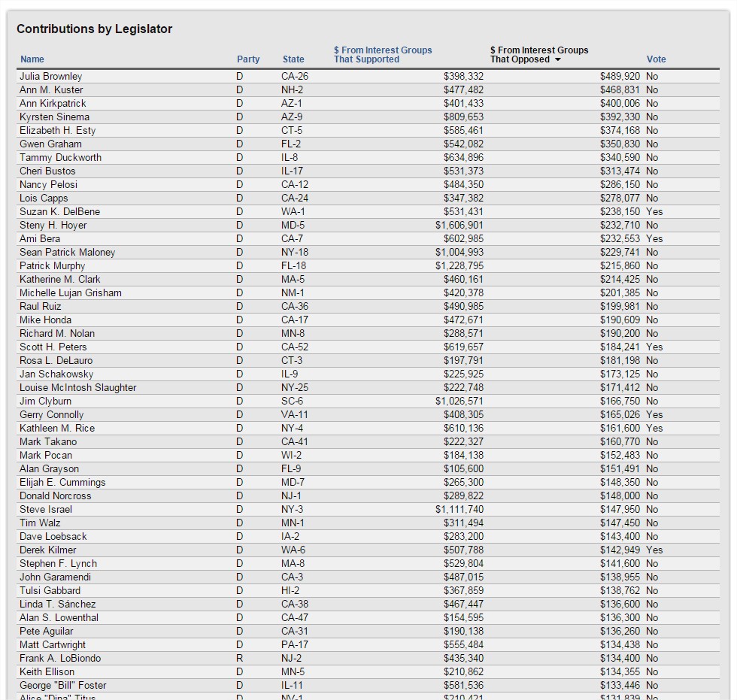The height and width of the screenshot is (700, 737).
Task: Click the Gerry Connolly name
Action: pyautogui.click(x=51, y=415)
